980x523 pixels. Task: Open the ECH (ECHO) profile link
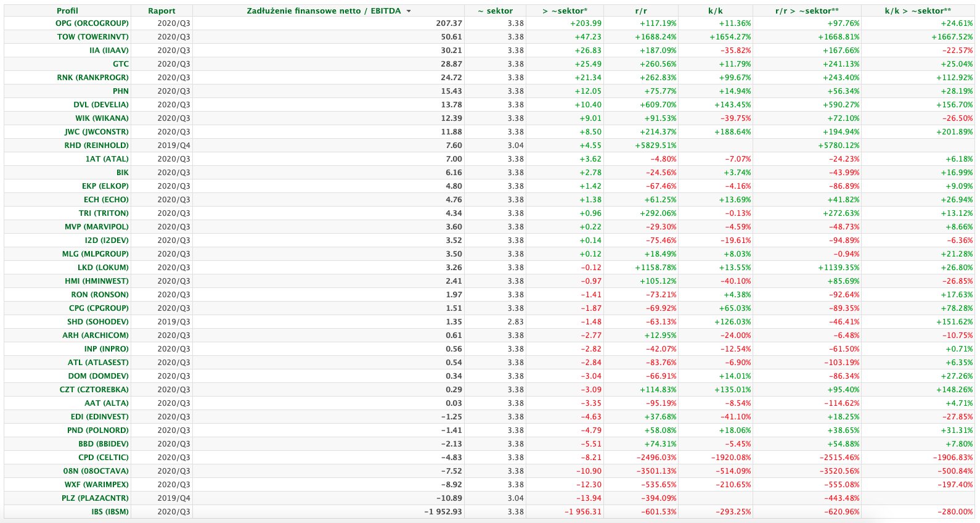(107, 199)
